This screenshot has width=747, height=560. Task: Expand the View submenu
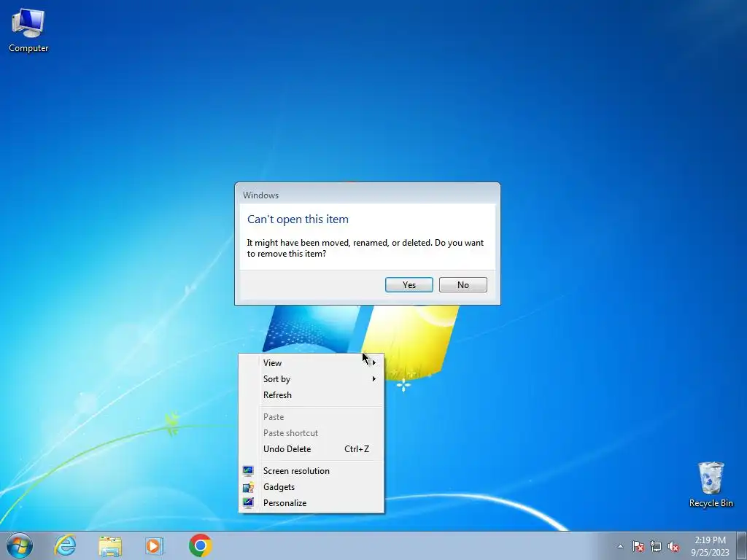[x=311, y=363]
